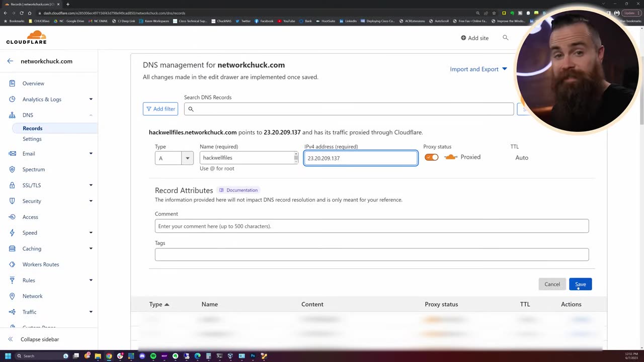
Task: Sort records by the Type column
Action: click(159, 304)
